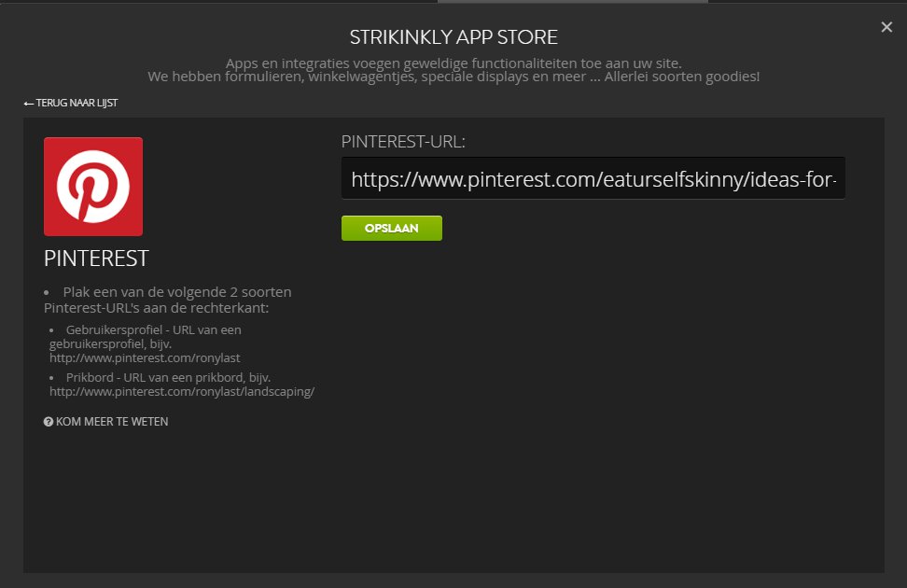This screenshot has height=588, width=907.
Task: Go back via Terug naar lijst
Action: click(x=71, y=103)
